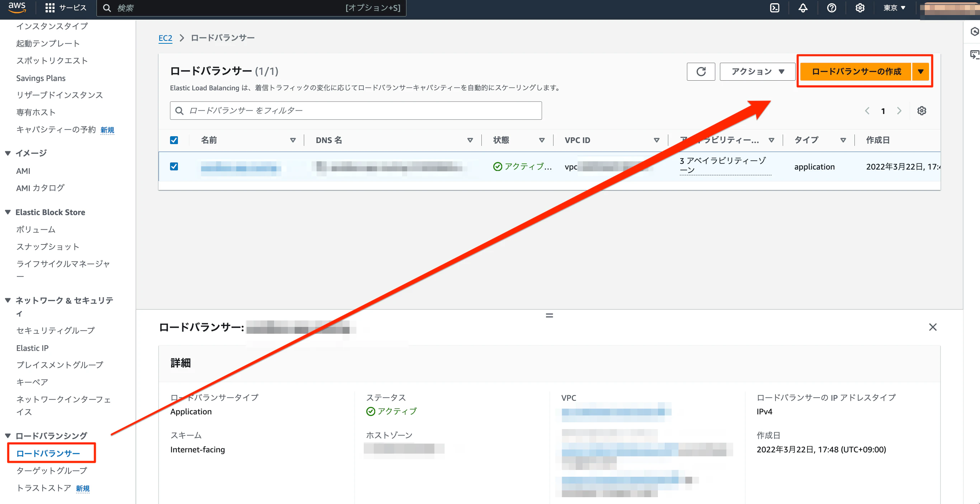The height and width of the screenshot is (504, 980).
Task: Open セキュリティグループ in the sidebar
Action: (55, 330)
